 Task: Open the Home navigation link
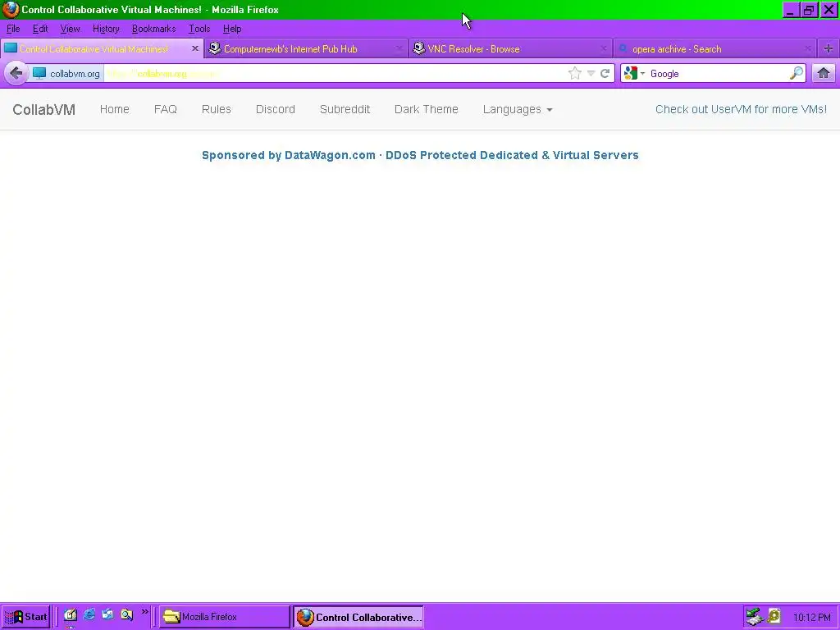point(115,109)
